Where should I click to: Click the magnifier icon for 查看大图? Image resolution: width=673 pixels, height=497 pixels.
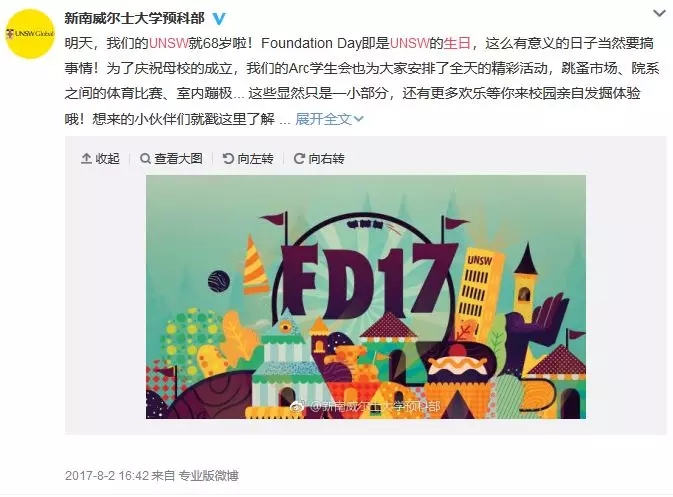pyautogui.click(x=146, y=159)
